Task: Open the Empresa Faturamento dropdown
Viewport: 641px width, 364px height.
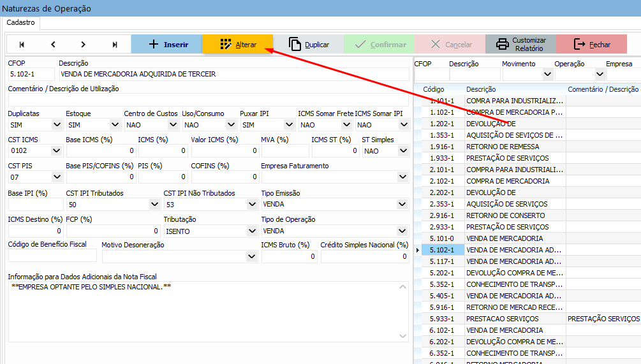Action: click(402, 177)
